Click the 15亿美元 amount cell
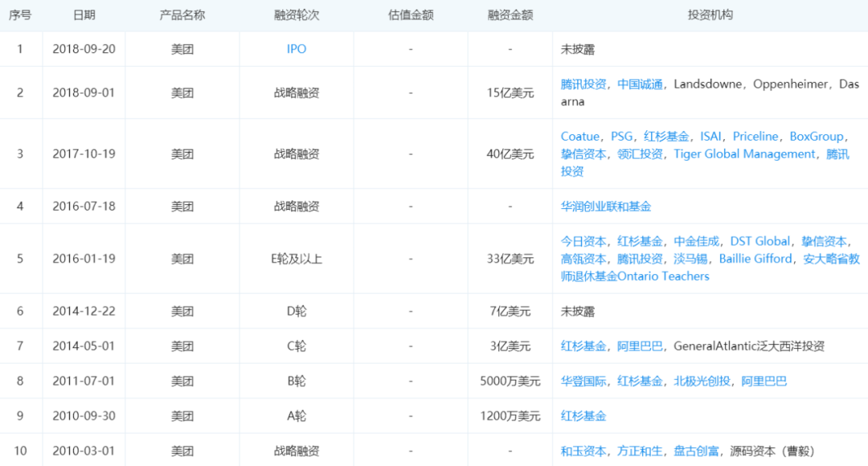 510,92
